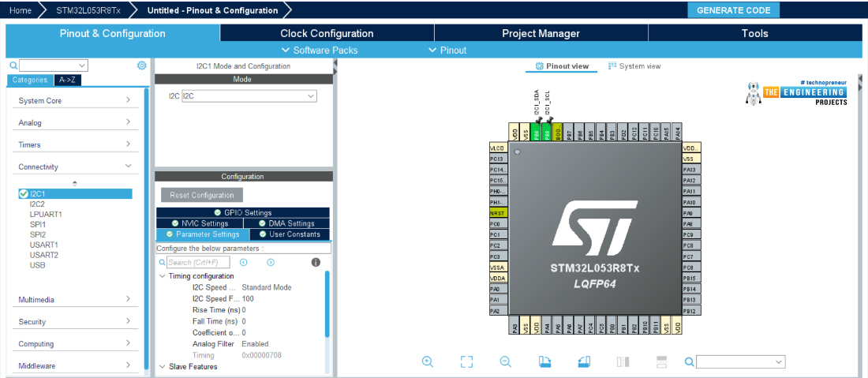The height and width of the screenshot is (378, 868).
Task: Select USART2 in the Connectivity list
Action: tap(43, 255)
